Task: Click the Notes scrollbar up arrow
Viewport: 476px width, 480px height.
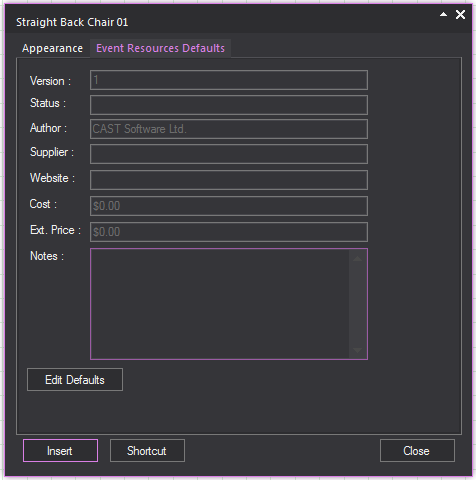Action: click(357, 259)
